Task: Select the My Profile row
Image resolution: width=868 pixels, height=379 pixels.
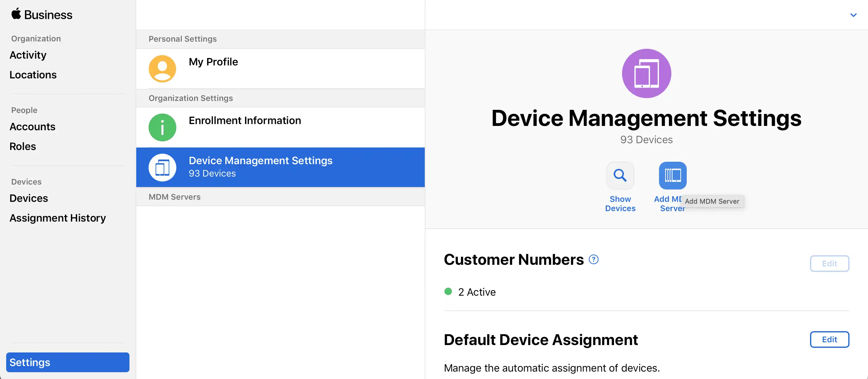Action: tap(280, 69)
